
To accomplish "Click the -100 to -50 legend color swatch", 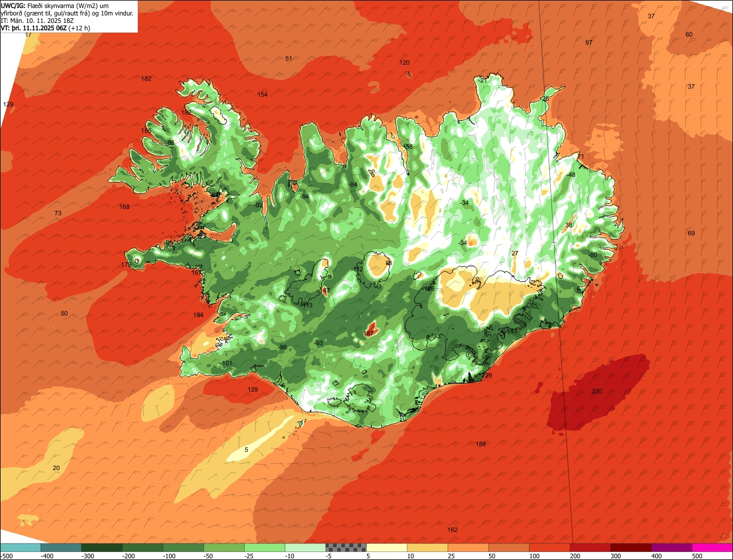I will coord(183,547).
